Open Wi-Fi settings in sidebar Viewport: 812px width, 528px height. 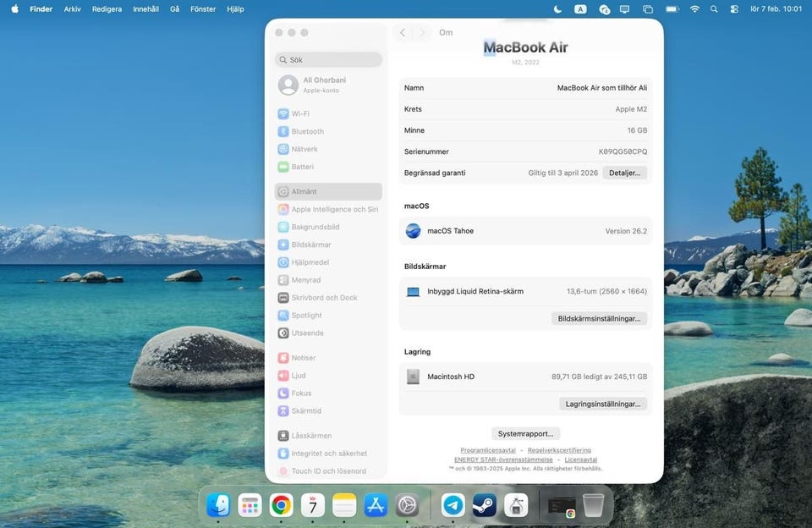coord(300,114)
